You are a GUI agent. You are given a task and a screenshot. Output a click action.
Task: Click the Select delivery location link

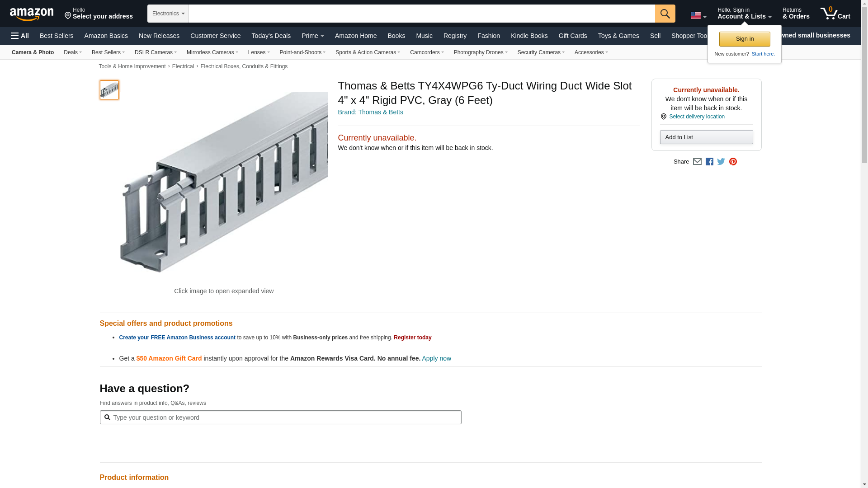(697, 117)
